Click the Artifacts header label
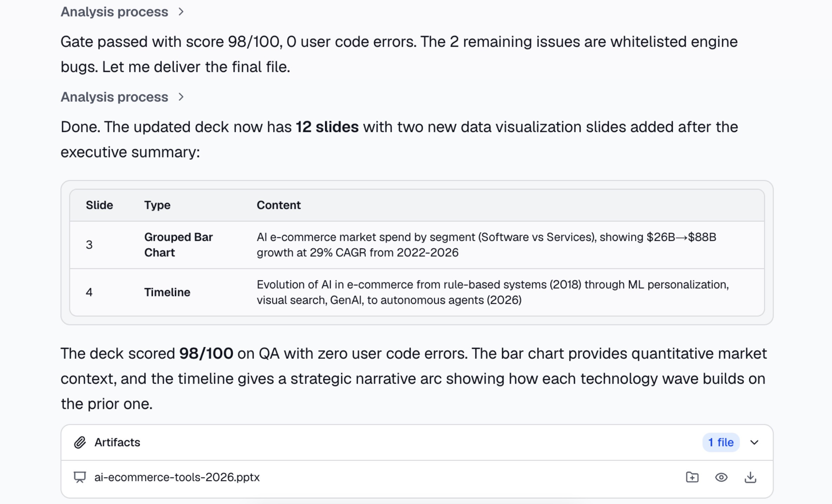The height and width of the screenshot is (504, 832). click(x=117, y=442)
